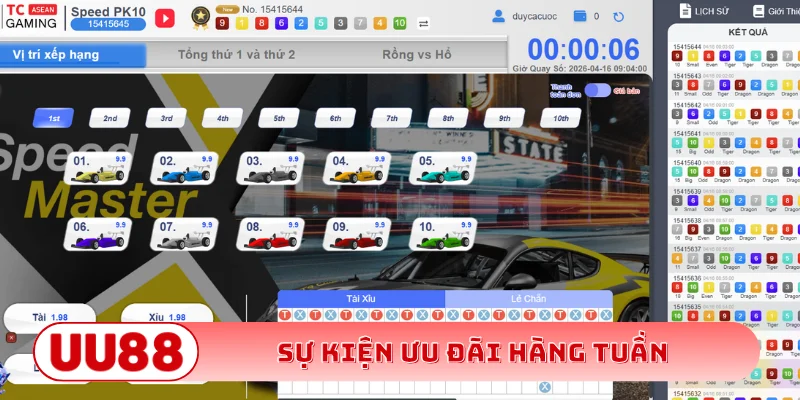Select car 10 green racer
The width and height of the screenshot is (800, 400).
point(443,234)
